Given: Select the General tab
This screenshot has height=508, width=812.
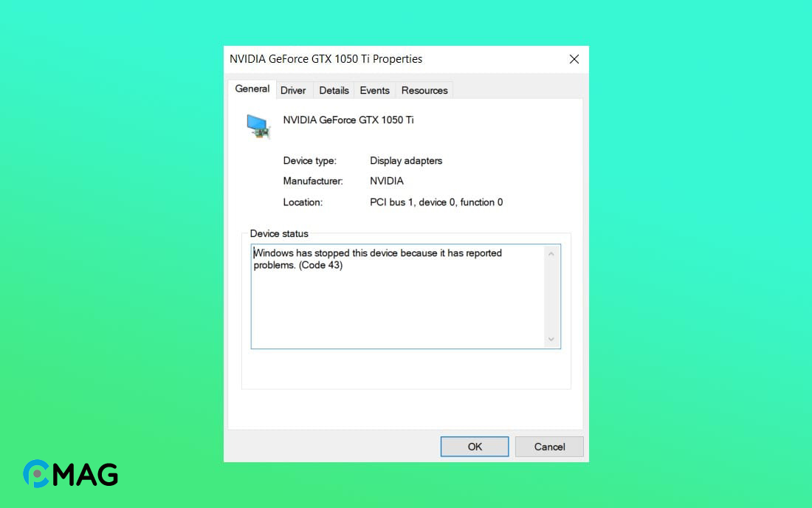Looking at the screenshot, I should 252,89.
